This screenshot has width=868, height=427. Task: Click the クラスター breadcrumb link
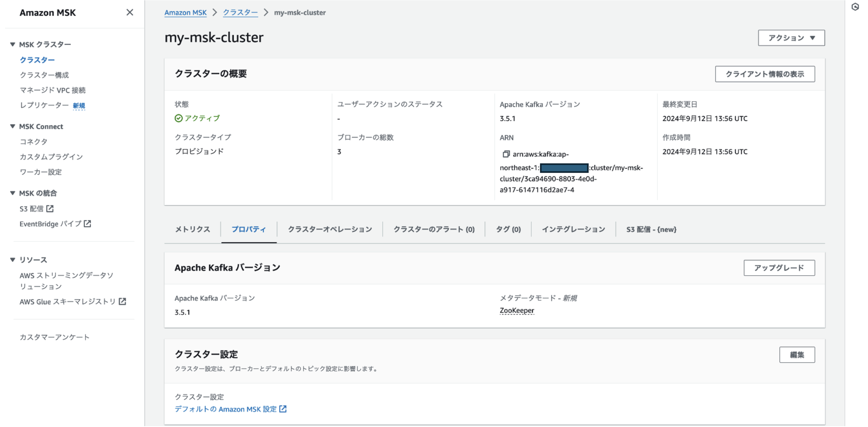(x=240, y=13)
